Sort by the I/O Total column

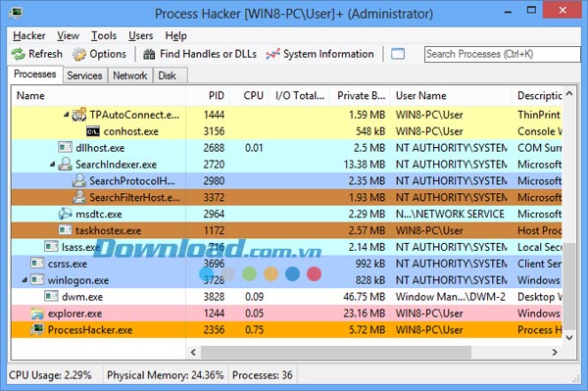click(299, 96)
